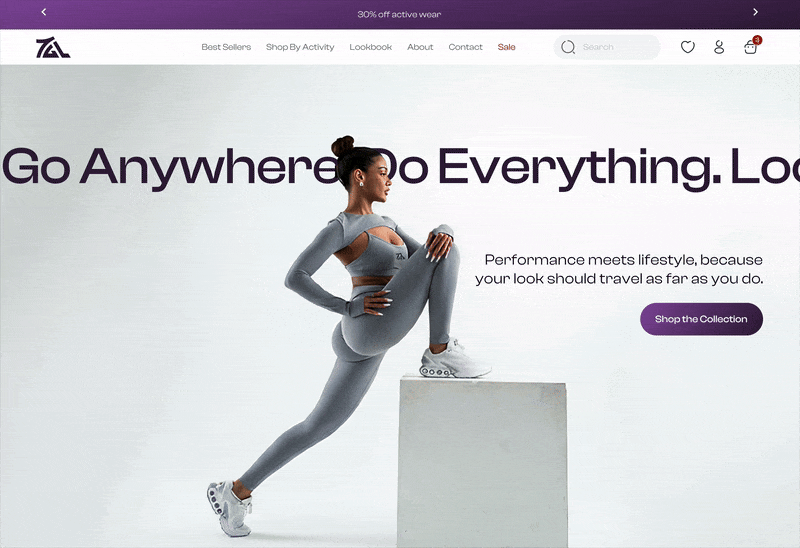This screenshot has height=548, width=800.
Task: Click the Shop the Collection button
Action: coord(702,319)
